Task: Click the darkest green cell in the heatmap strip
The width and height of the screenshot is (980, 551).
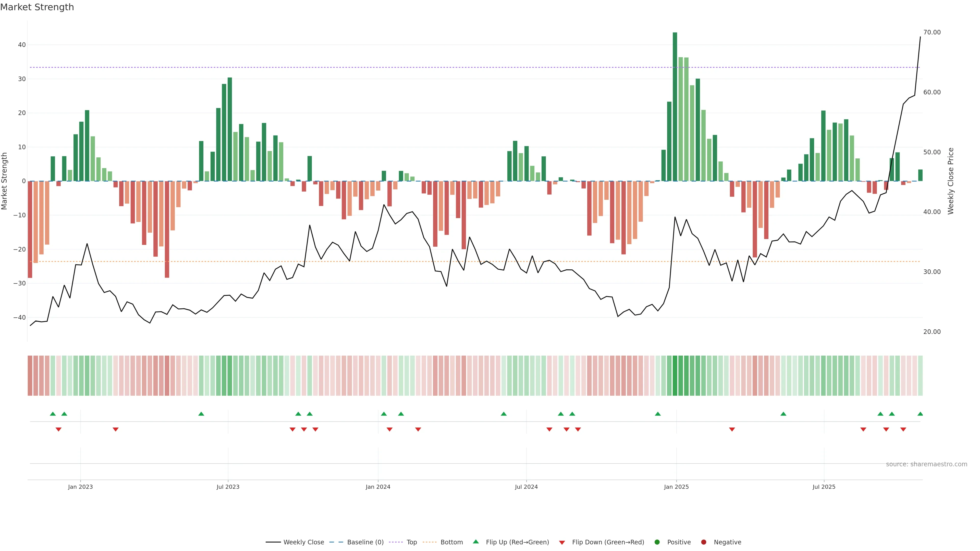Action: tap(675, 376)
